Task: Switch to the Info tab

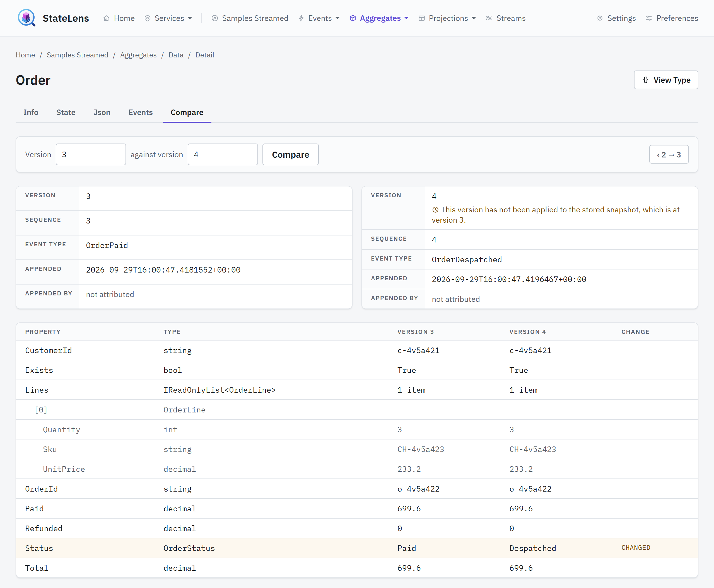Action: pos(31,113)
